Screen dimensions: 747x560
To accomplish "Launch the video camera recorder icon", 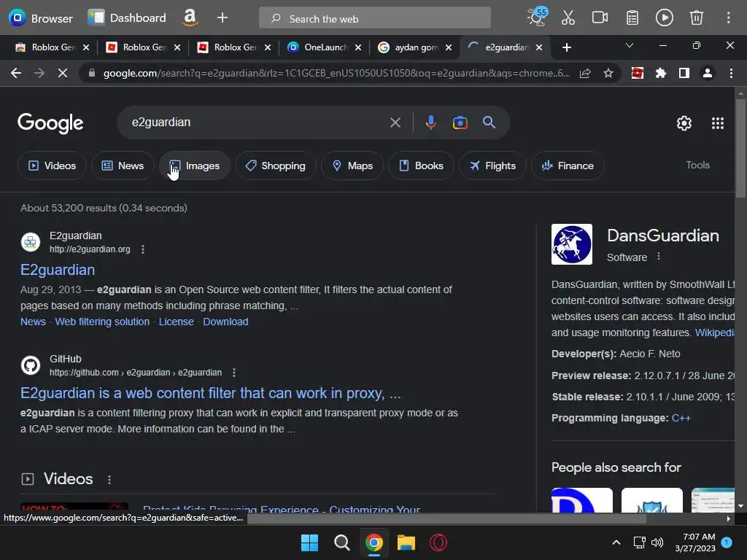I will coord(600,18).
